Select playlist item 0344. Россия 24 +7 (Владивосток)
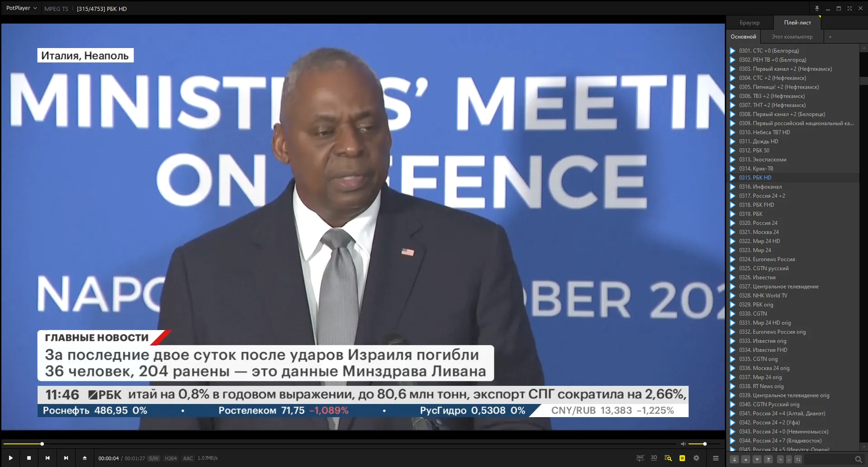Viewport: 868px width, 467px height. pos(793,441)
